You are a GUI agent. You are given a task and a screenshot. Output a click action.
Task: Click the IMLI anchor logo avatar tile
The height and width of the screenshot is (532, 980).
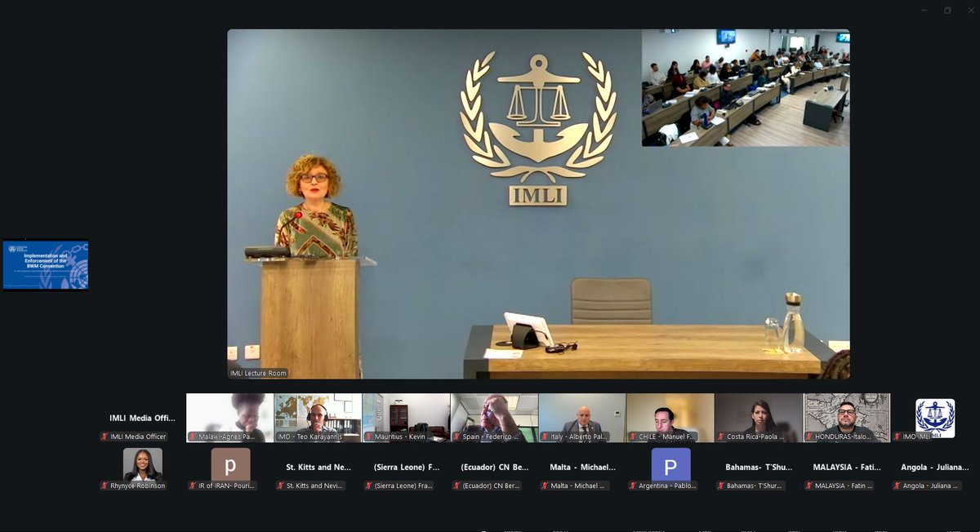(935, 418)
